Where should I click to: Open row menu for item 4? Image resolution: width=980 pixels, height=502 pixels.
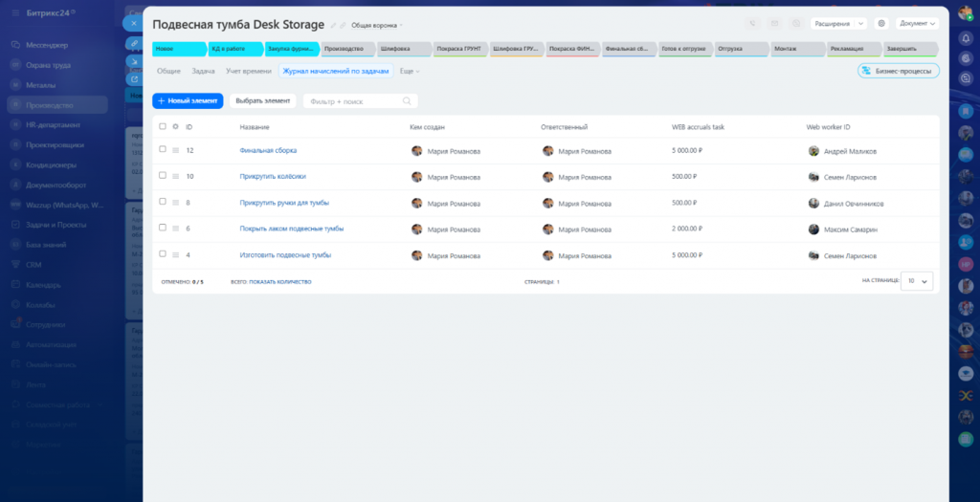pos(176,255)
